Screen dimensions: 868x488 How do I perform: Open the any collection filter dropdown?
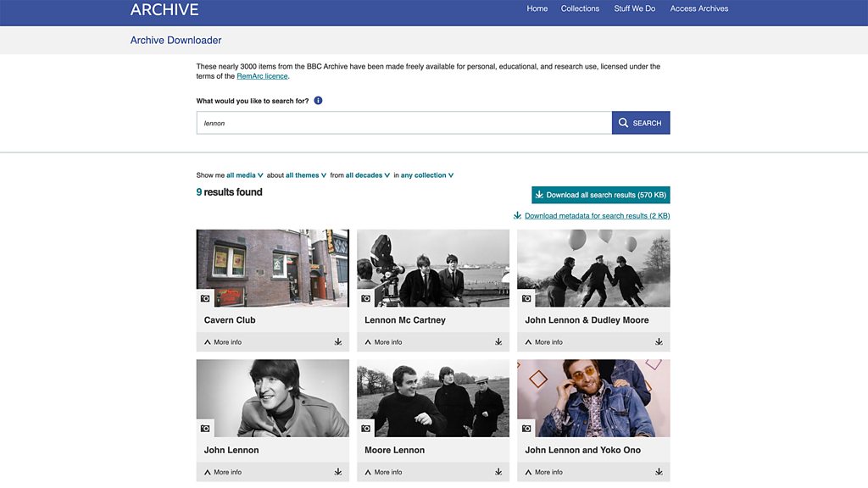point(427,175)
